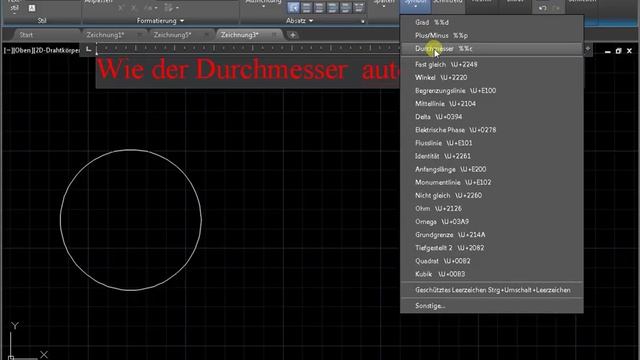The height and width of the screenshot is (360, 640).
Task: Choose Tiefgestellt 2 \U+2082 entry
Action: click(x=491, y=248)
